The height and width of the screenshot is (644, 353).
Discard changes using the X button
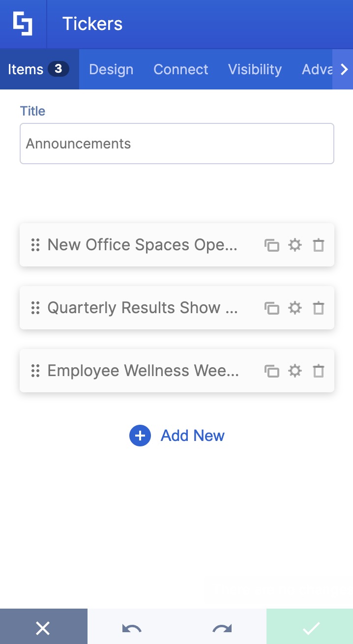[x=43, y=628]
